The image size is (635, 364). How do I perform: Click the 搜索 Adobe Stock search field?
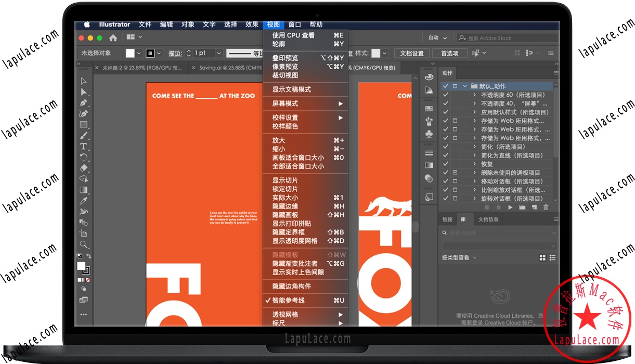click(x=507, y=38)
